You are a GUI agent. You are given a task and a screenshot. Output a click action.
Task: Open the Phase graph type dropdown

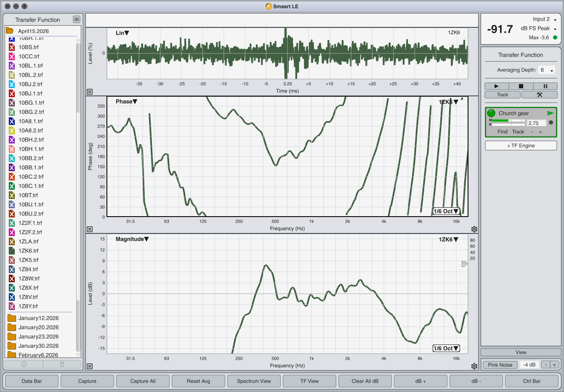coord(126,101)
